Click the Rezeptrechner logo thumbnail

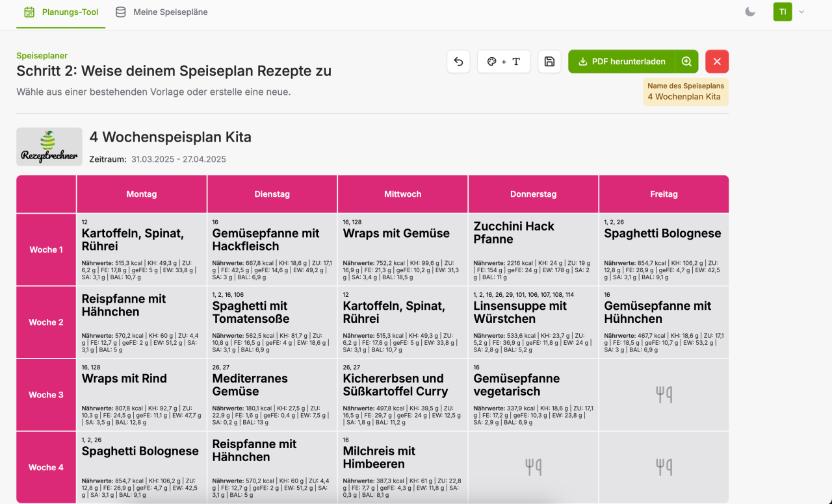[49, 147]
